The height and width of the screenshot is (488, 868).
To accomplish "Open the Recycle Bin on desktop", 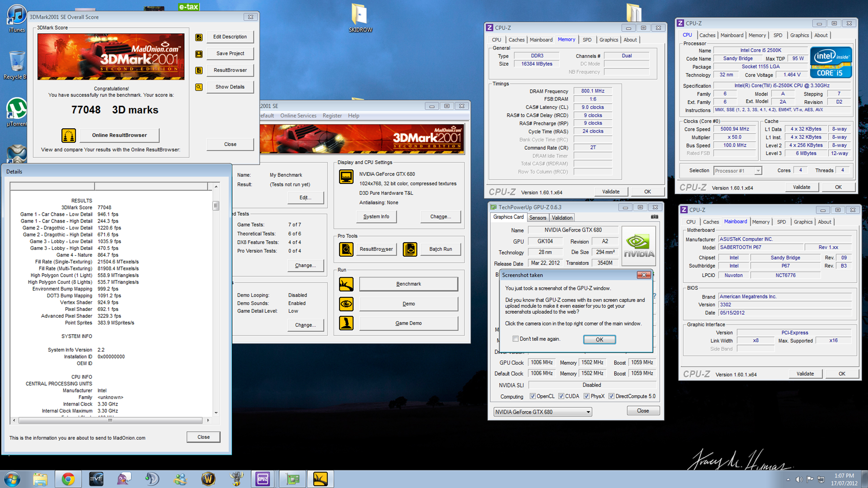I will (16, 65).
